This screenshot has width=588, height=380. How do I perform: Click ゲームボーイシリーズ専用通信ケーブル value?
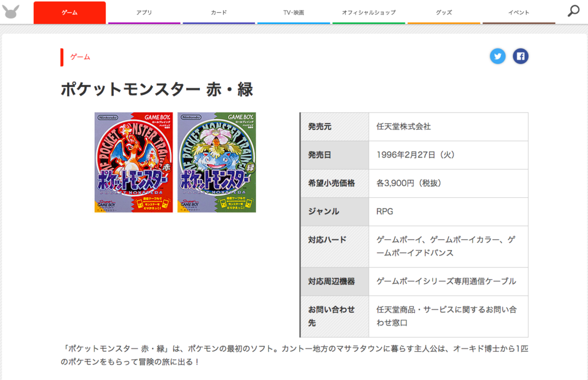pyautogui.click(x=446, y=281)
